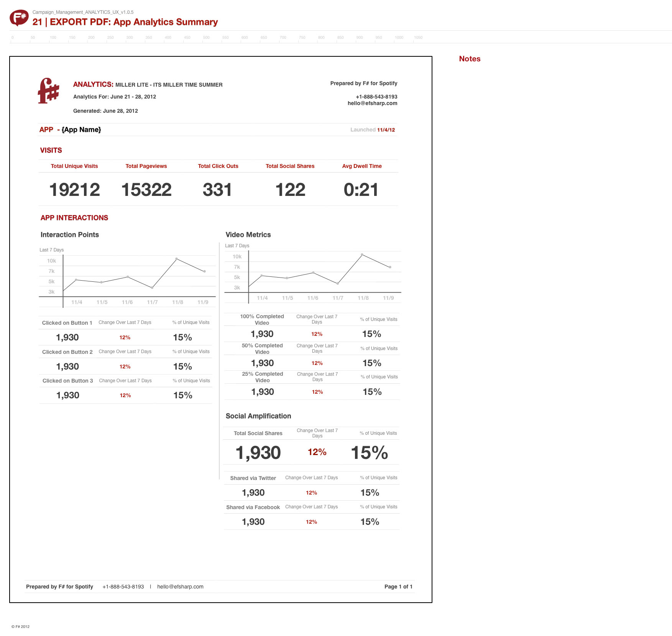Click the Video Metrics subheading
Viewport: 672px width, 636px height.
point(248,235)
